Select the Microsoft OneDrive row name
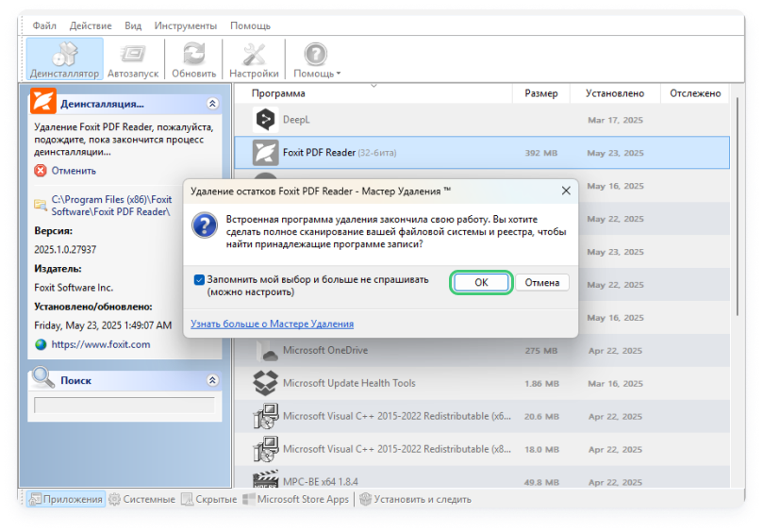This screenshot has width=763, height=532. [x=325, y=351]
